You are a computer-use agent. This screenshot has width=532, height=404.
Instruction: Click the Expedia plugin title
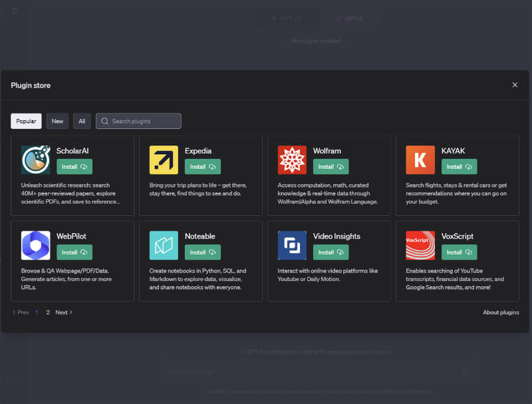pos(198,151)
